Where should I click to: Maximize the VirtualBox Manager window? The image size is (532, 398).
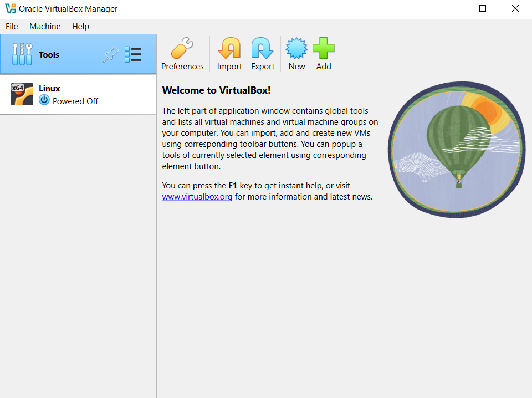482,9
